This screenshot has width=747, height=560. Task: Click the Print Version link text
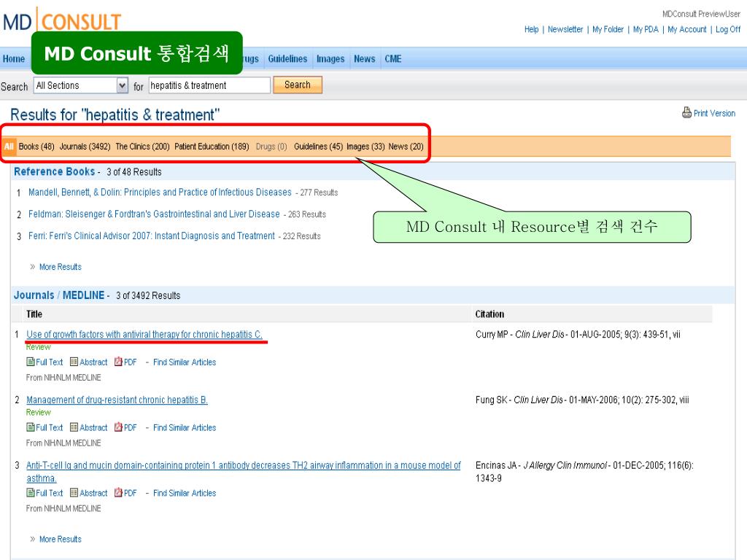coord(714,113)
